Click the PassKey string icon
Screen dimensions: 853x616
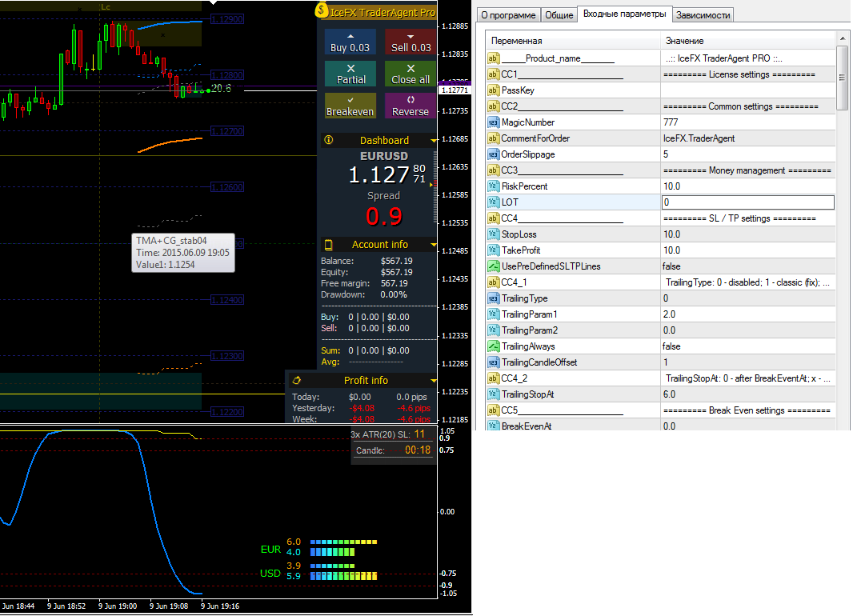[x=493, y=90]
